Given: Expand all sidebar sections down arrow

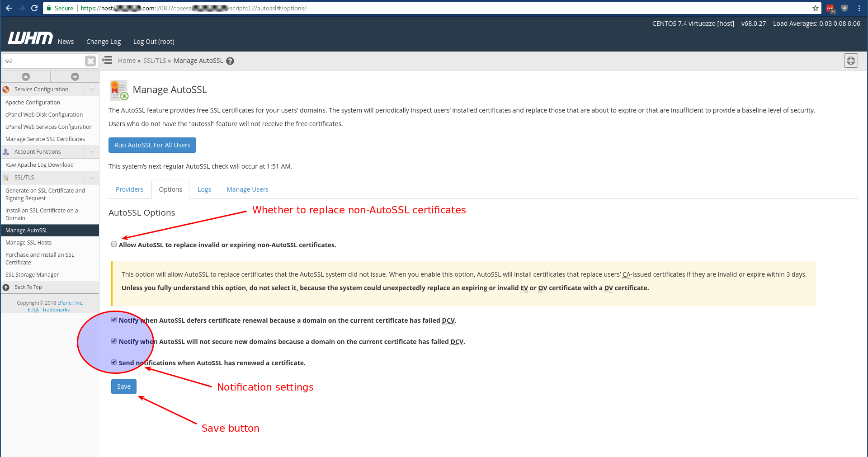Looking at the screenshot, I should pos(75,77).
